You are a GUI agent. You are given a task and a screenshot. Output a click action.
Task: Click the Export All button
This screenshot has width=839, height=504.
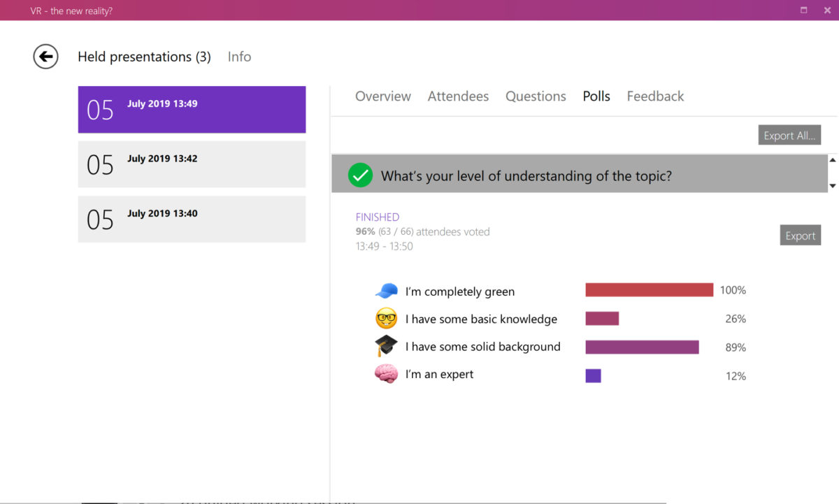pyautogui.click(x=789, y=135)
